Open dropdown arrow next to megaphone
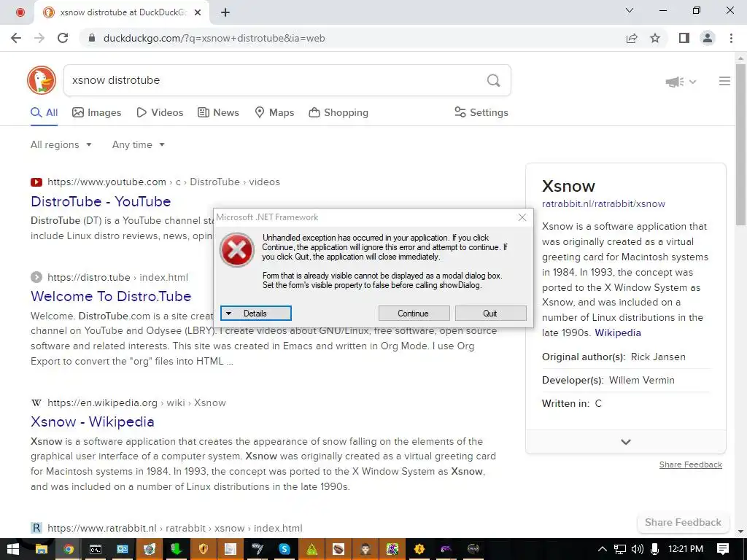The image size is (747, 560). (x=693, y=82)
